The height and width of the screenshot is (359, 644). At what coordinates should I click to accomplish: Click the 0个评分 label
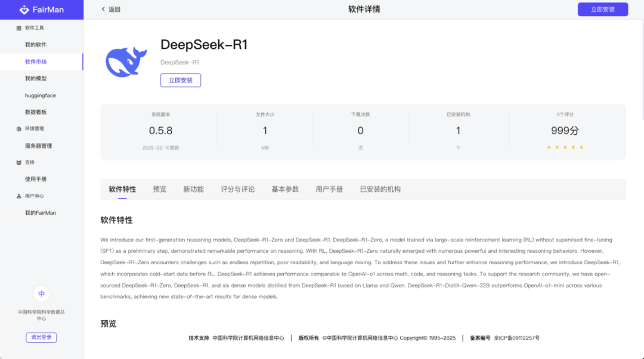pos(565,114)
